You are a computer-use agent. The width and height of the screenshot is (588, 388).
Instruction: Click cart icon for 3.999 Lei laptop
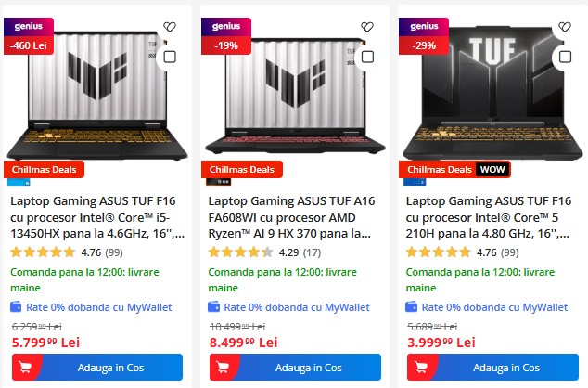tap(421, 367)
